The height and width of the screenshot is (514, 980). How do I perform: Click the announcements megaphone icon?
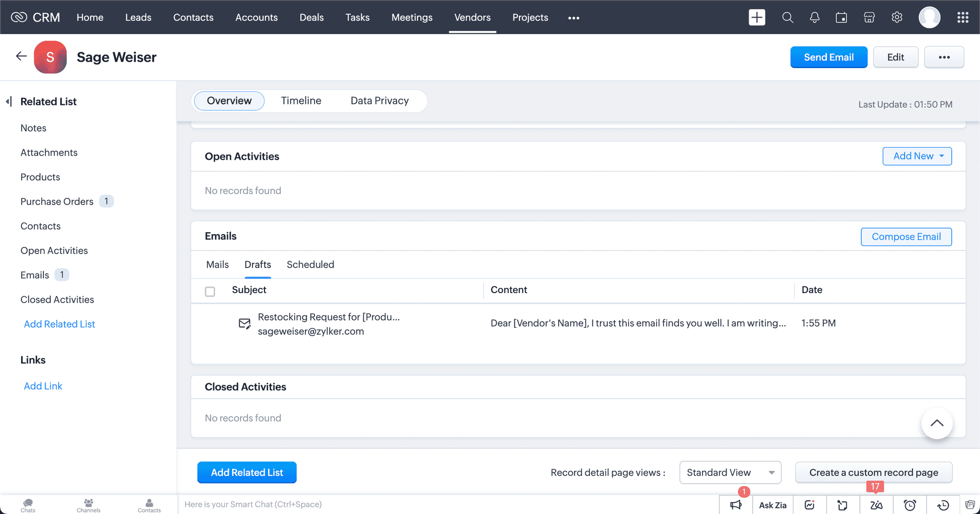tap(735, 505)
